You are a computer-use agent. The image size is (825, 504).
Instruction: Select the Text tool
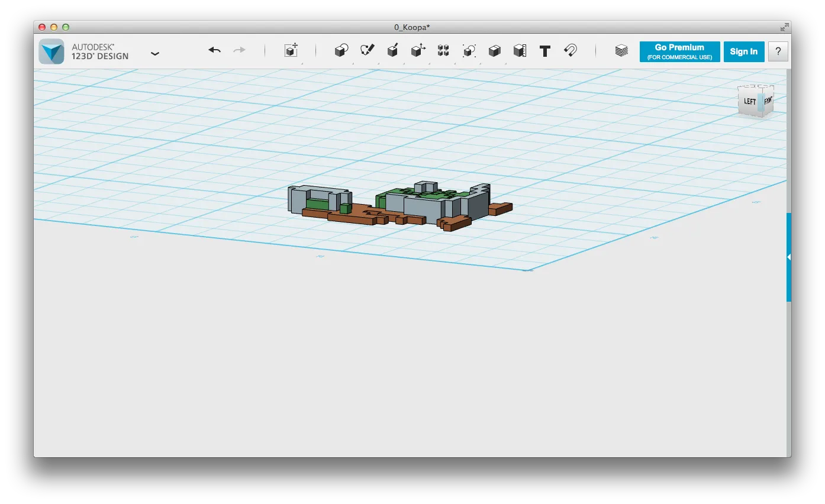click(x=545, y=51)
